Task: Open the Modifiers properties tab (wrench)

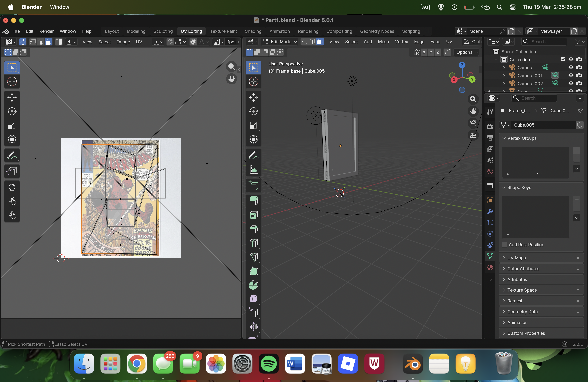Action: pyautogui.click(x=490, y=211)
